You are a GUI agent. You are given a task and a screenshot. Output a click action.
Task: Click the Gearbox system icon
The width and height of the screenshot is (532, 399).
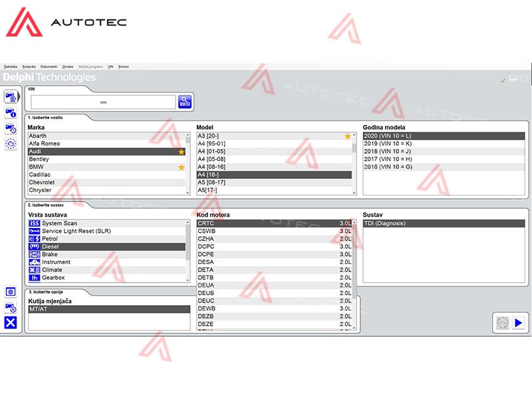click(x=35, y=278)
